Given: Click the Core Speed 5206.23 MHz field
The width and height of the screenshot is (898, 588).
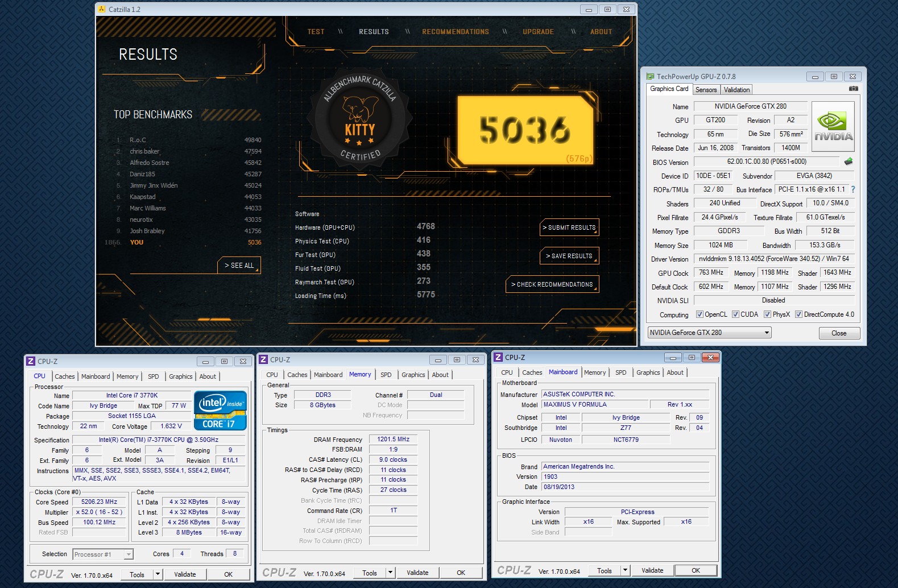Looking at the screenshot, I should point(99,502).
